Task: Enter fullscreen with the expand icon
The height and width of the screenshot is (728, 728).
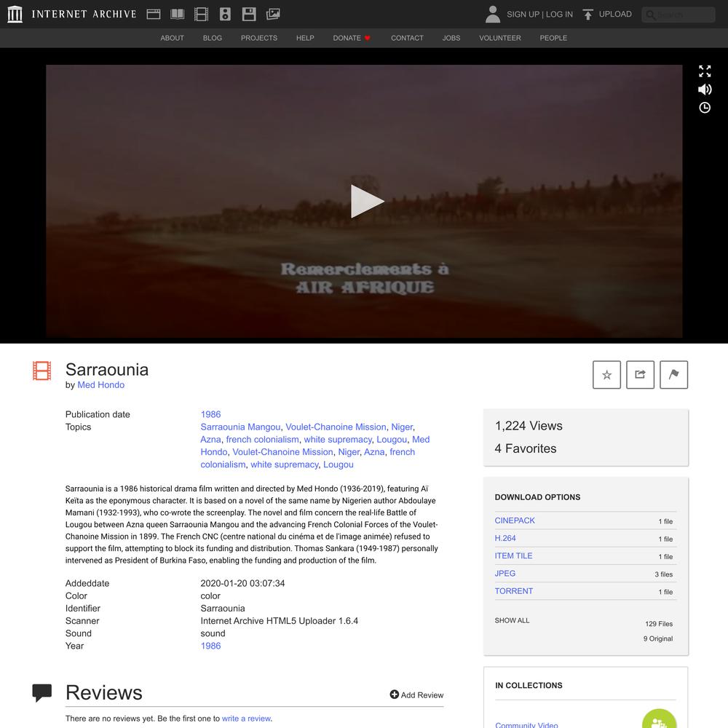Action: [x=705, y=71]
